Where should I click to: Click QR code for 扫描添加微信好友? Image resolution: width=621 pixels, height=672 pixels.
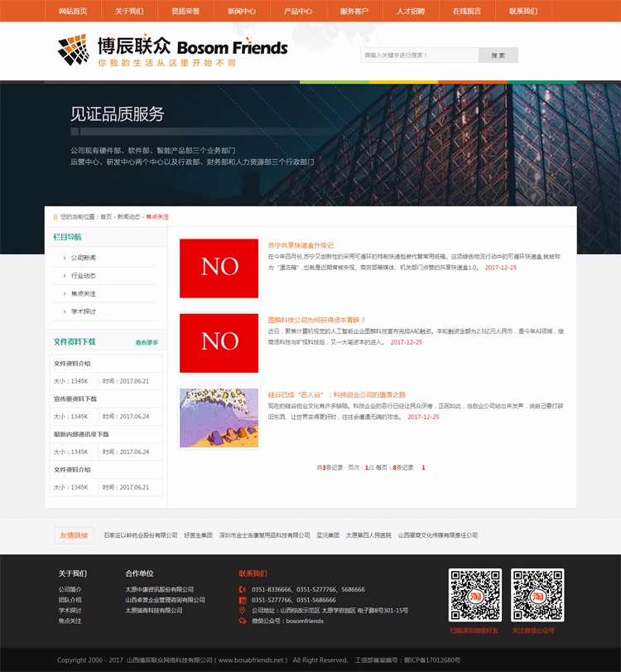coord(475,595)
